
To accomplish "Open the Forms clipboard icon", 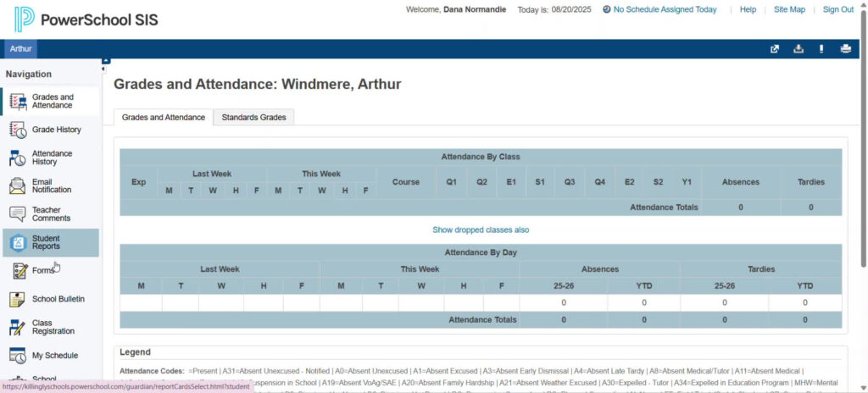I will click(20, 271).
